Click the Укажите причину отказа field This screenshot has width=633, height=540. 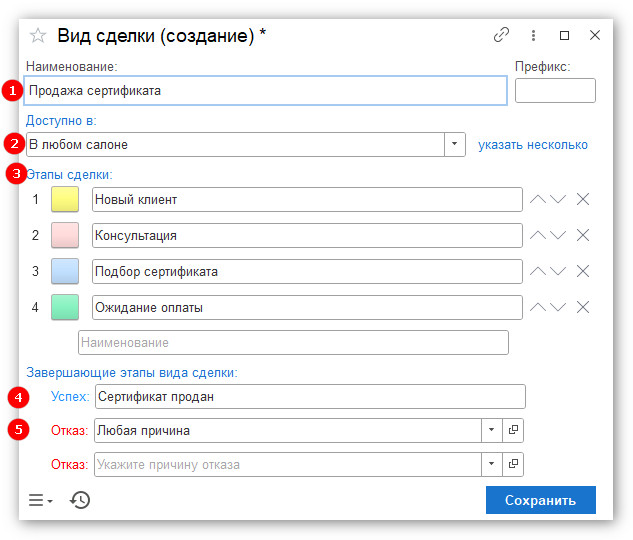pos(288,464)
